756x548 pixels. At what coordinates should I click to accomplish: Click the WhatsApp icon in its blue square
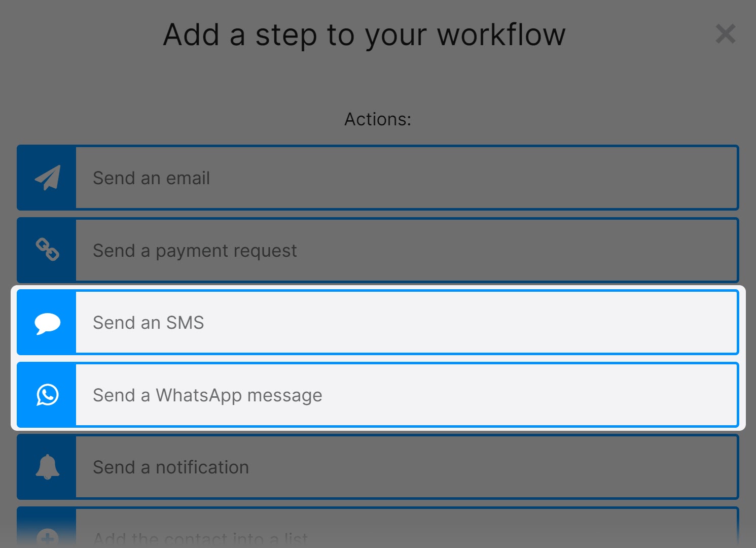(x=47, y=395)
